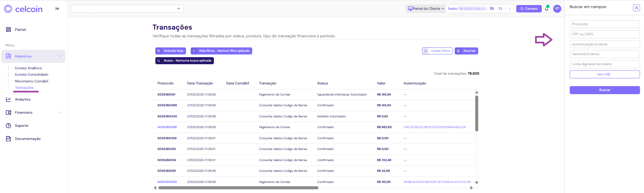Viewport: 644px width, 193px height.
Task: Click the Analytics chart icon in sidebar
Action: (x=8, y=100)
